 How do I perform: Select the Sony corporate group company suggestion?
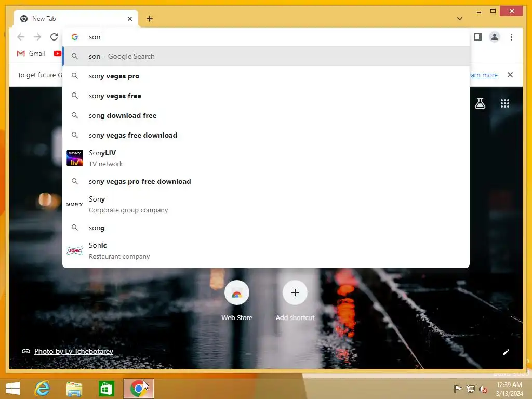click(266, 204)
